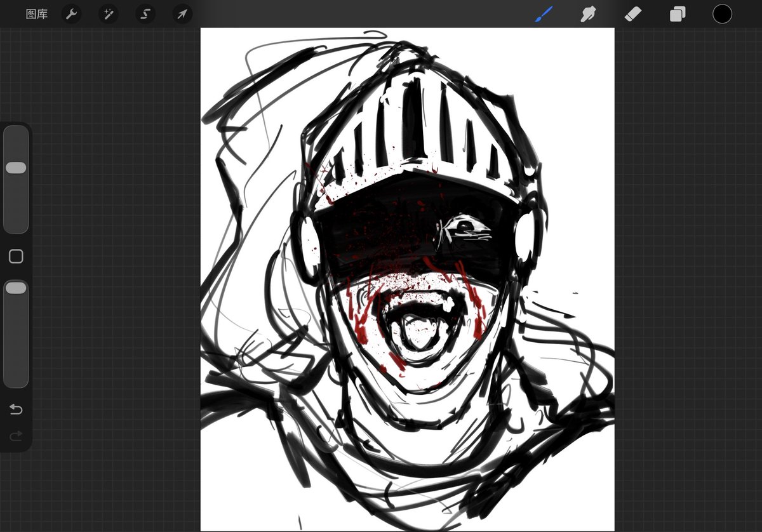This screenshot has height=532, width=762.
Task: Tap the knight drawing on the canvas
Action: point(408,279)
